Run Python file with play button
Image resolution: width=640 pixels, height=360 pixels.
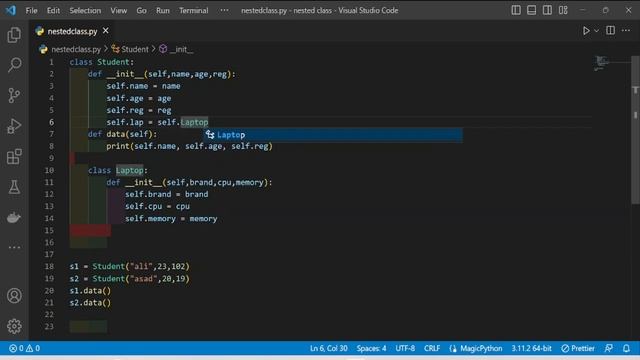coord(586,31)
